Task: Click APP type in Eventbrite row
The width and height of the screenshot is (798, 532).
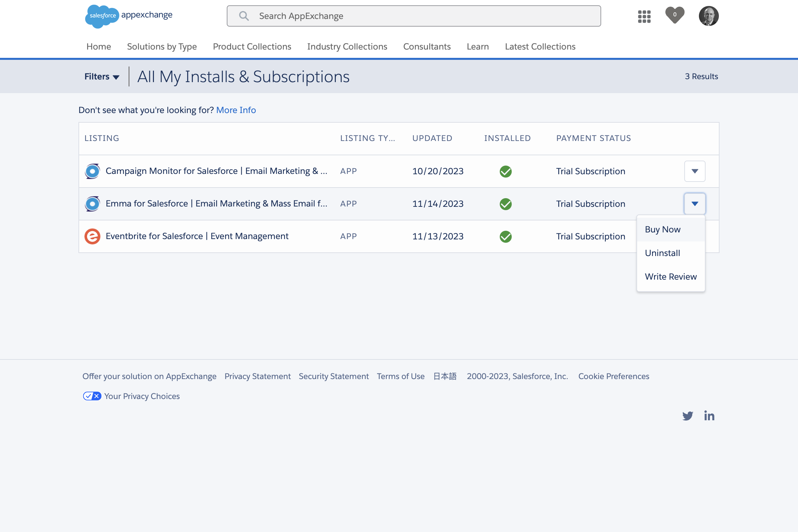Action: (348, 236)
